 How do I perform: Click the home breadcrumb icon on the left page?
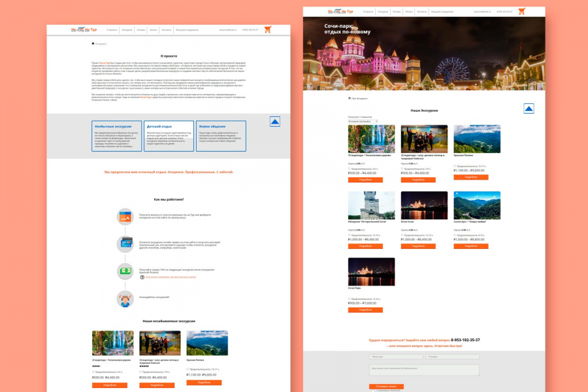pyautogui.click(x=93, y=44)
